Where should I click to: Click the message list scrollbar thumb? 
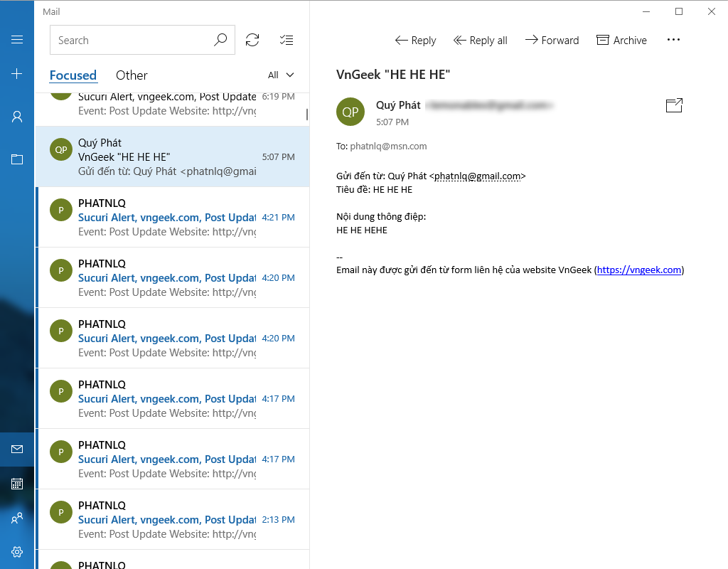pyautogui.click(x=307, y=115)
